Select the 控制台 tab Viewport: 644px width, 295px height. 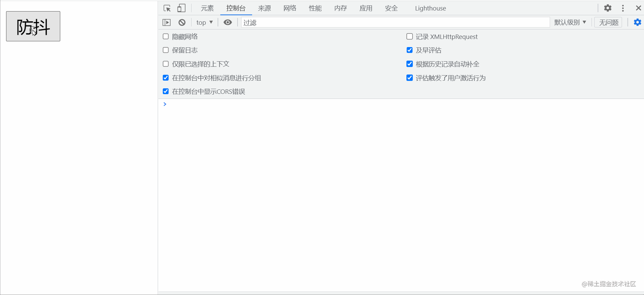236,8
